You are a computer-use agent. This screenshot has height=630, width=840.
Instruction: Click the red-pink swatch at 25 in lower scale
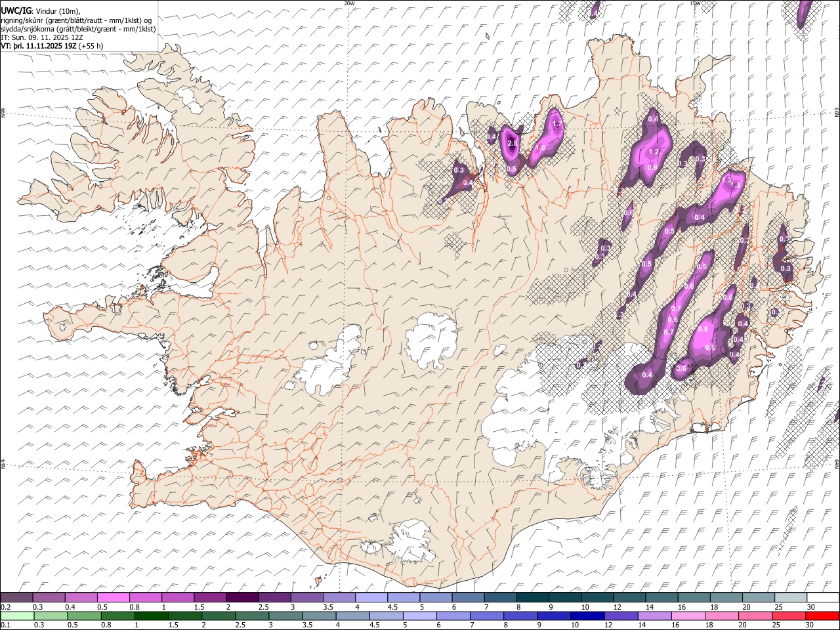[789, 616]
